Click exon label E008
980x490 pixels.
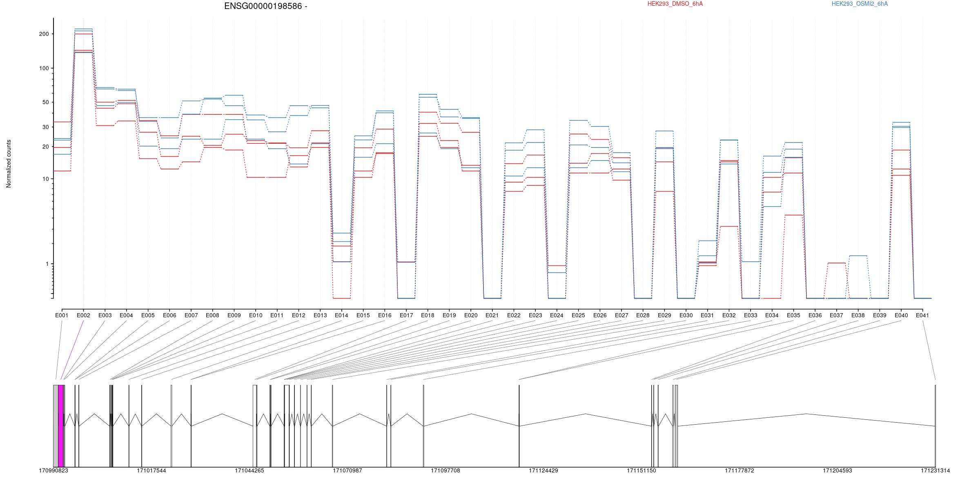(x=212, y=316)
